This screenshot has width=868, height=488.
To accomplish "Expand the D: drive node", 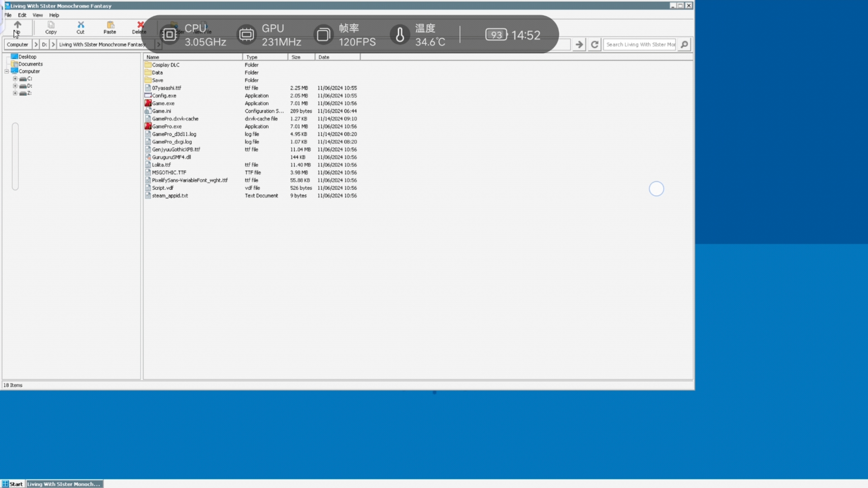I will coord(15,86).
